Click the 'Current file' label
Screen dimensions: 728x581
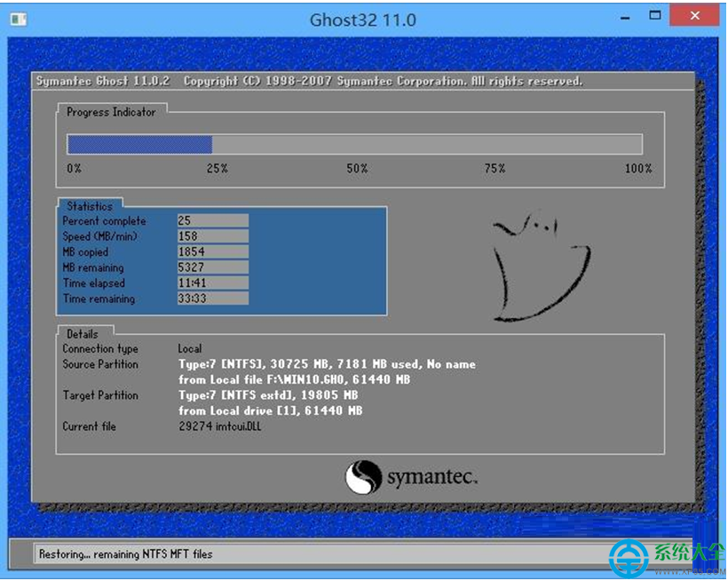tap(89, 426)
